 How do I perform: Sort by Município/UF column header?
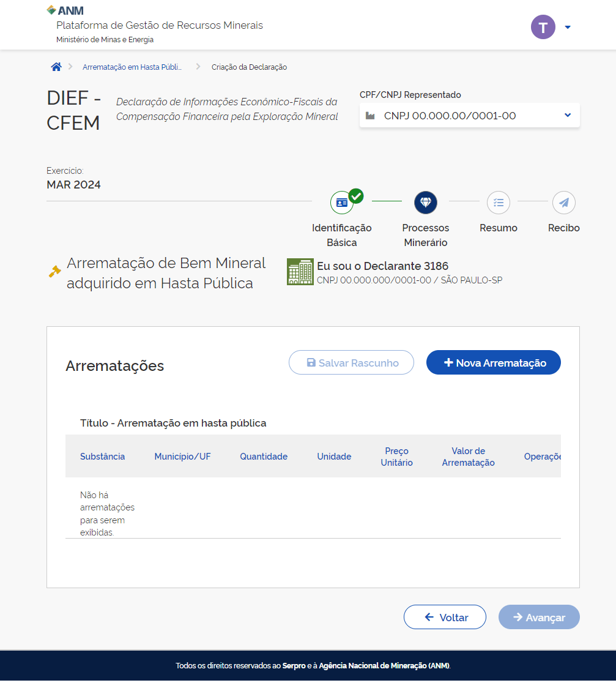coord(182,457)
